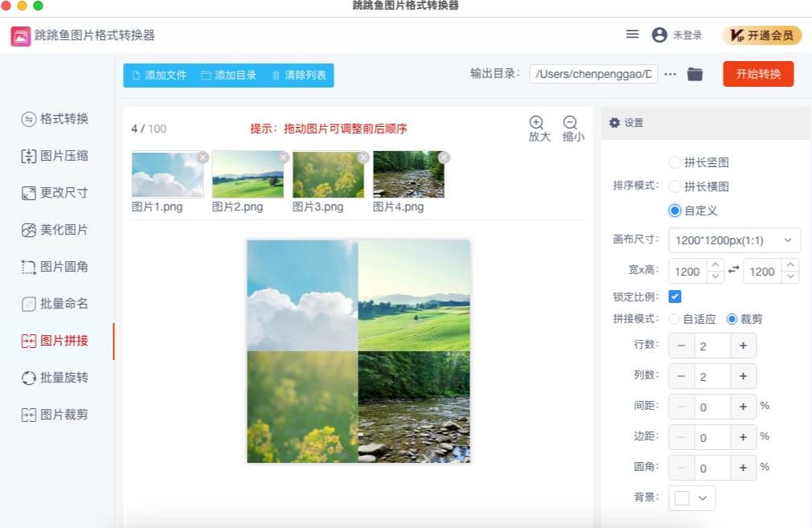Remove 图片4.png thumbnail with its X
Viewport: 812px width, 528px height.
[x=445, y=158]
